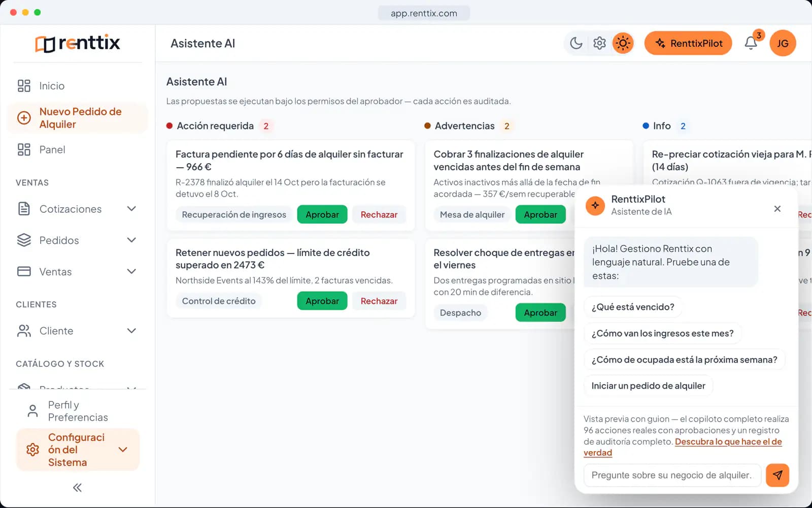Activate light mode sun icon
The image size is (812, 508).
click(623, 43)
